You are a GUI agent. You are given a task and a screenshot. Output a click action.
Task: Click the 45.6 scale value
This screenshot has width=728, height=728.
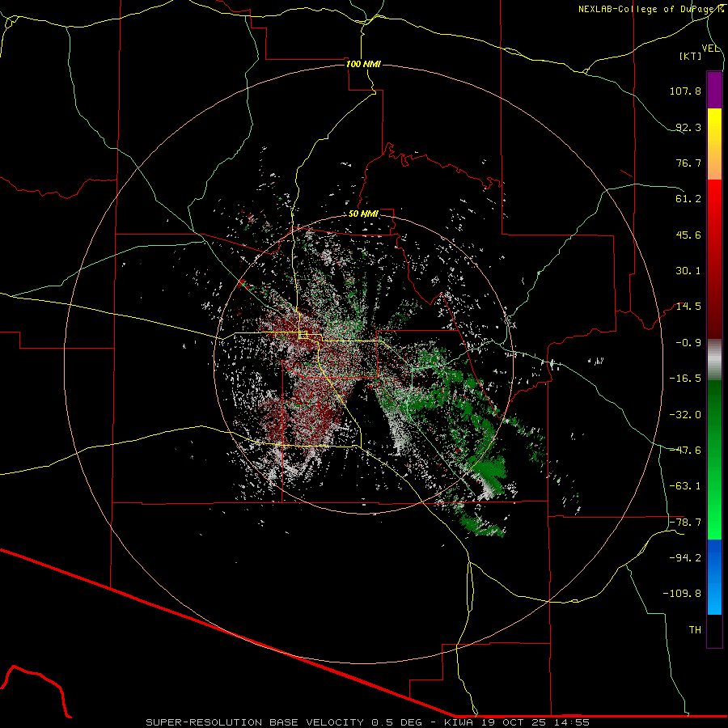[x=688, y=235]
